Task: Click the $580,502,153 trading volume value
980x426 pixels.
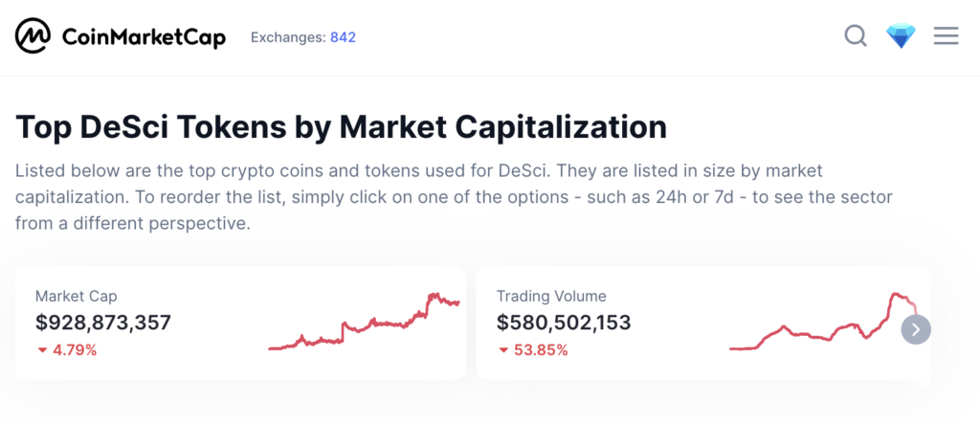Action: pos(564,323)
